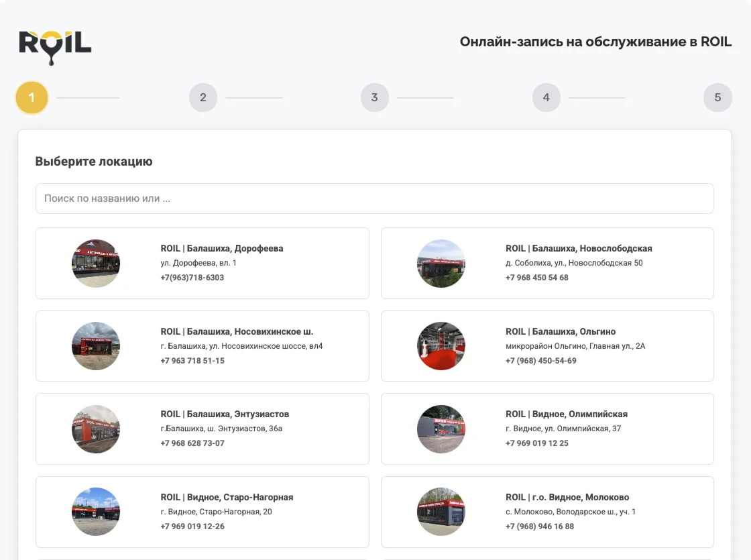
Task: Choose ROIL | Балашиха, Ольгино
Action: coord(547,346)
